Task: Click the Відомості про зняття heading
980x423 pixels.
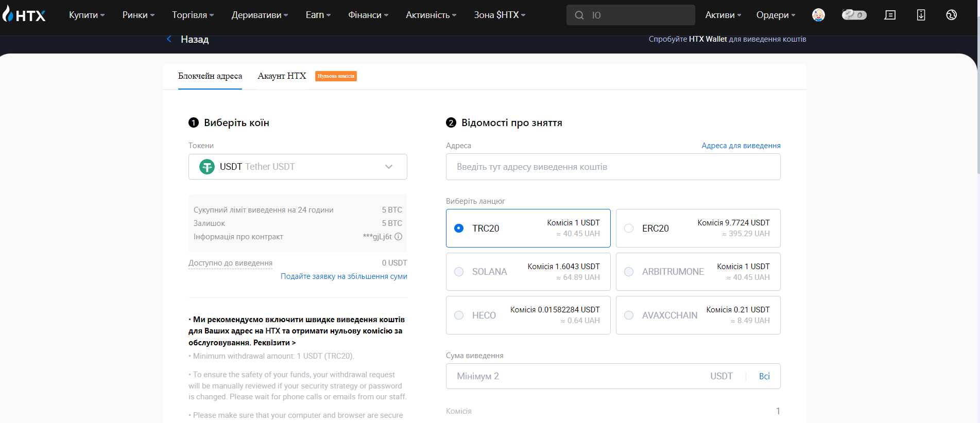Action: tap(512, 122)
